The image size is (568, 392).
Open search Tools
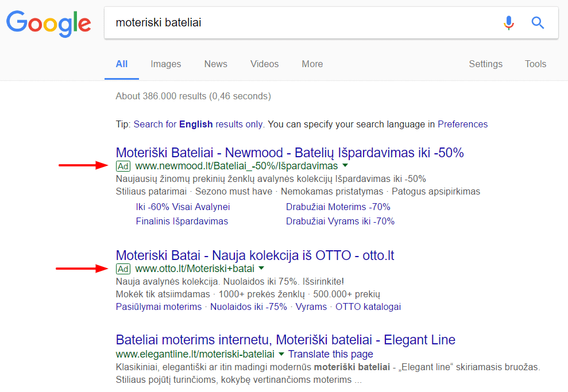pyautogui.click(x=535, y=64)
